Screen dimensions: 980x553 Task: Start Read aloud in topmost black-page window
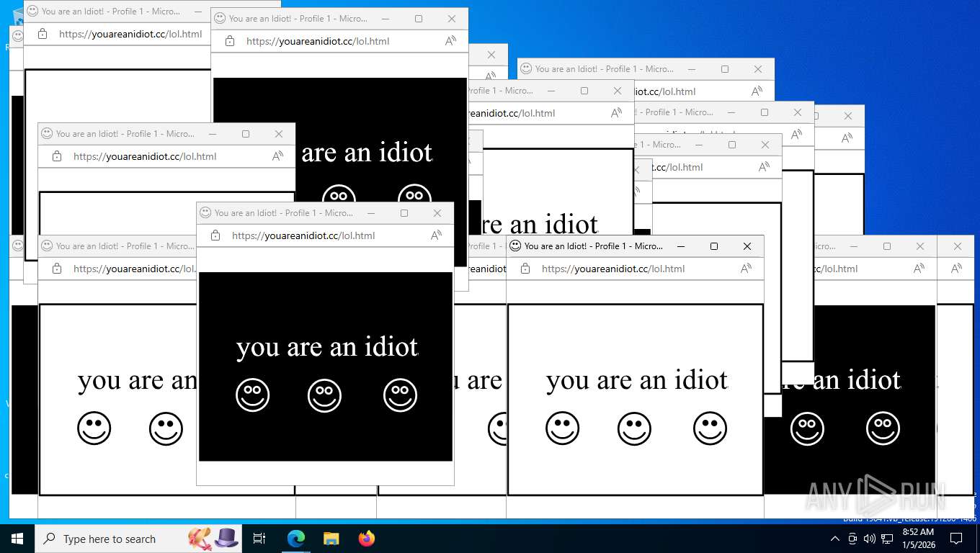[451, 41]
